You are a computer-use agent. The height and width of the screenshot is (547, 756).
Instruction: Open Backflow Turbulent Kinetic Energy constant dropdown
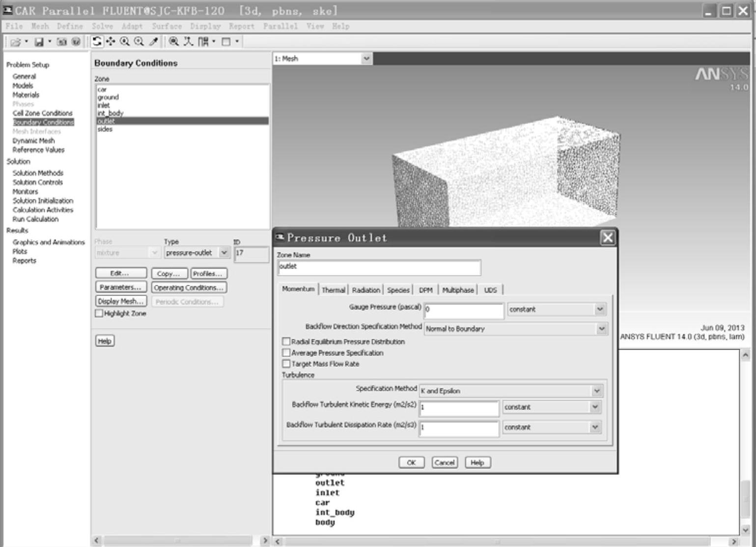click(595, 407)
